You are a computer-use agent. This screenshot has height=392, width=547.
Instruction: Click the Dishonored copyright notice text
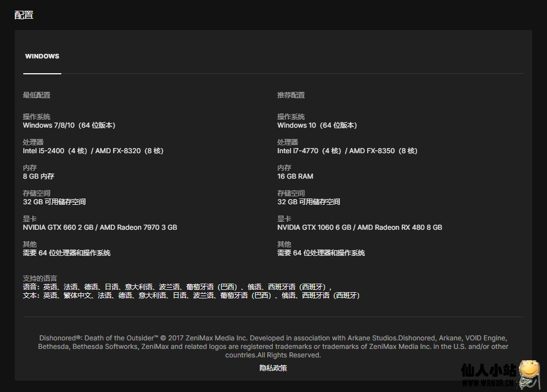click(x=273, y=347)
